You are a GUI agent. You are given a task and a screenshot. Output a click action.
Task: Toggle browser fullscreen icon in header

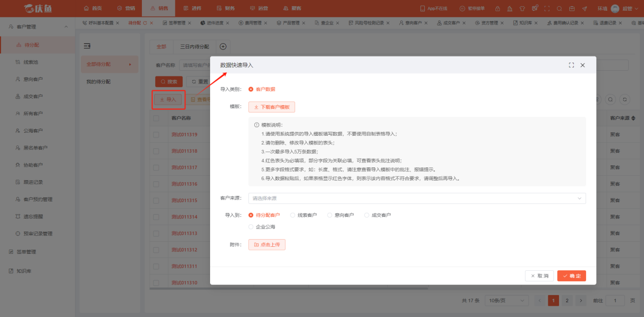(547, 9)
